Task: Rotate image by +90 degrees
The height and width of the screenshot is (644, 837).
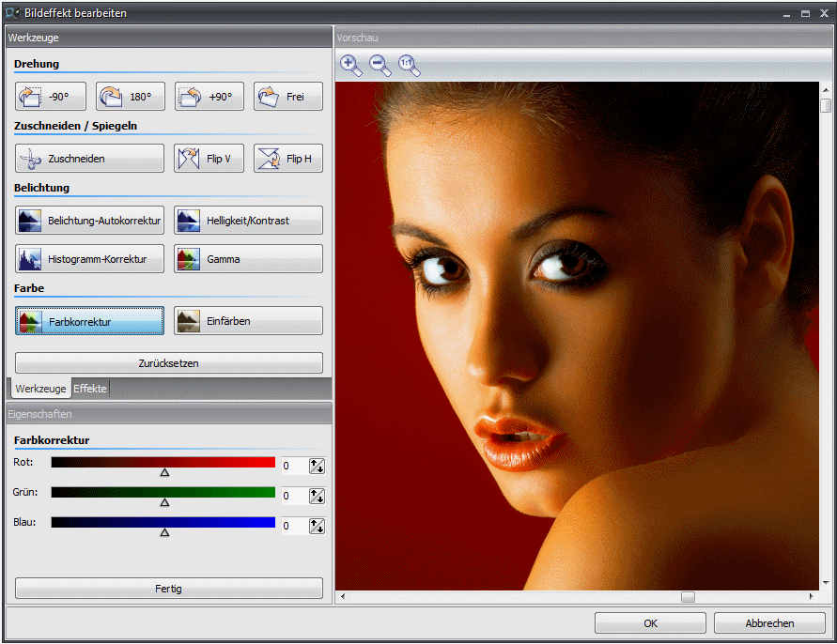Action: 209,97
